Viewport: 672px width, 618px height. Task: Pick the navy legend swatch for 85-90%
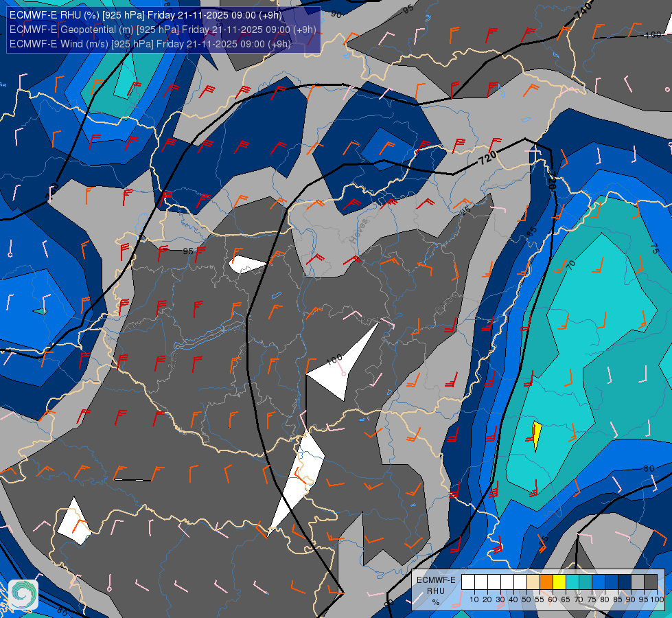625,582
